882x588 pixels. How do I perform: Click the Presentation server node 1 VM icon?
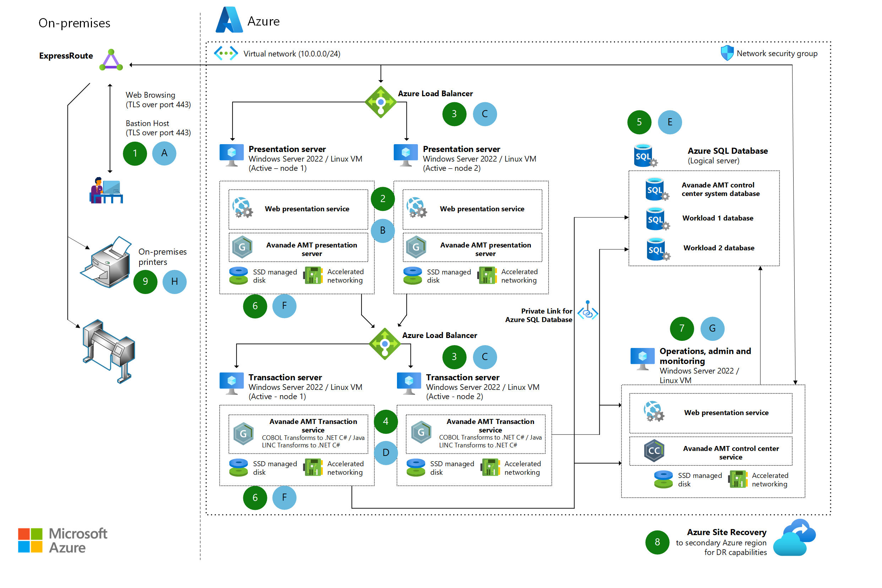click(x=232, y=155)
